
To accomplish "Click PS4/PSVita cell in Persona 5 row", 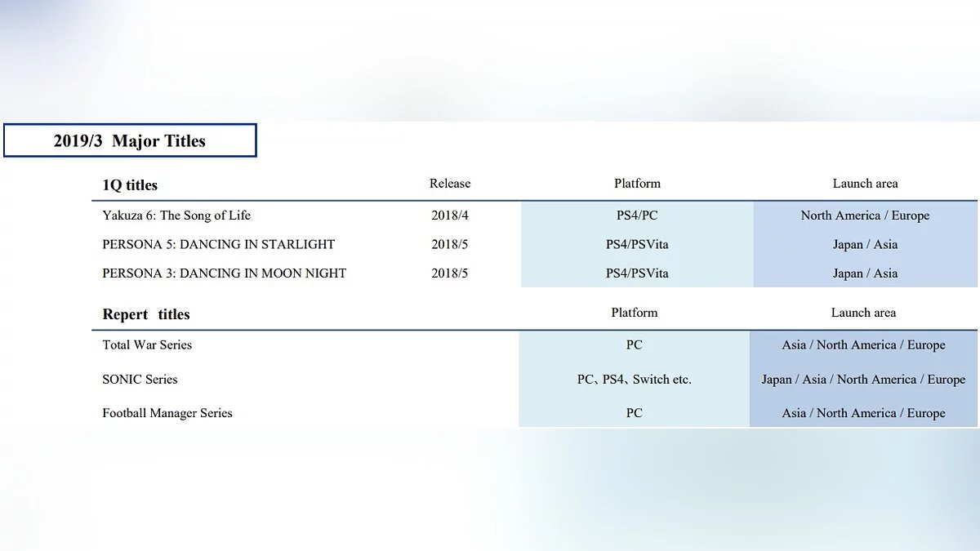I will [x=637, y=244].
